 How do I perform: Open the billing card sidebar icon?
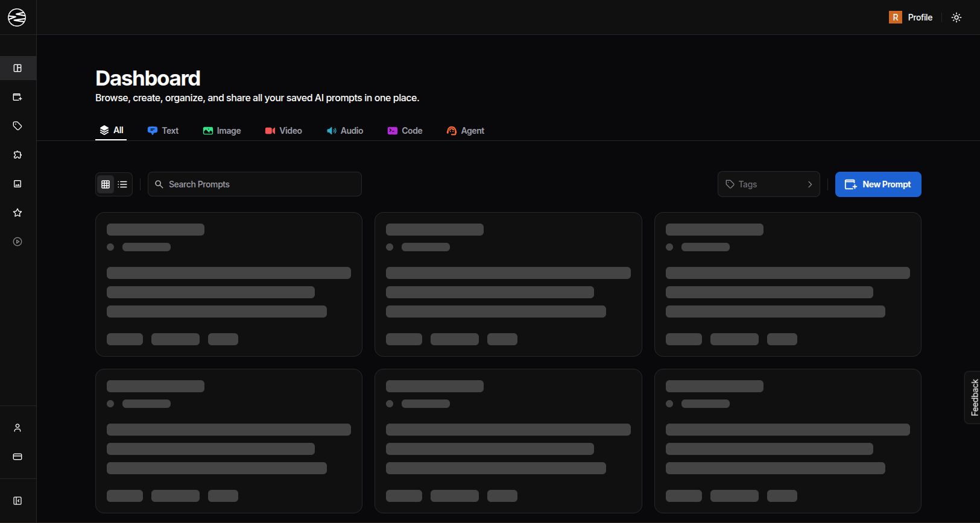pyautogui.click(x=17, y=457)
